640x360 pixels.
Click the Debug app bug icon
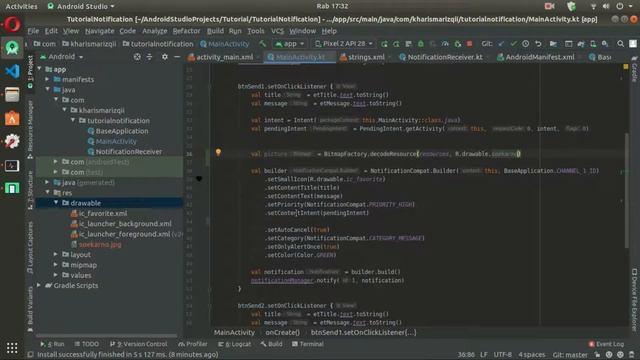point(421,44)
